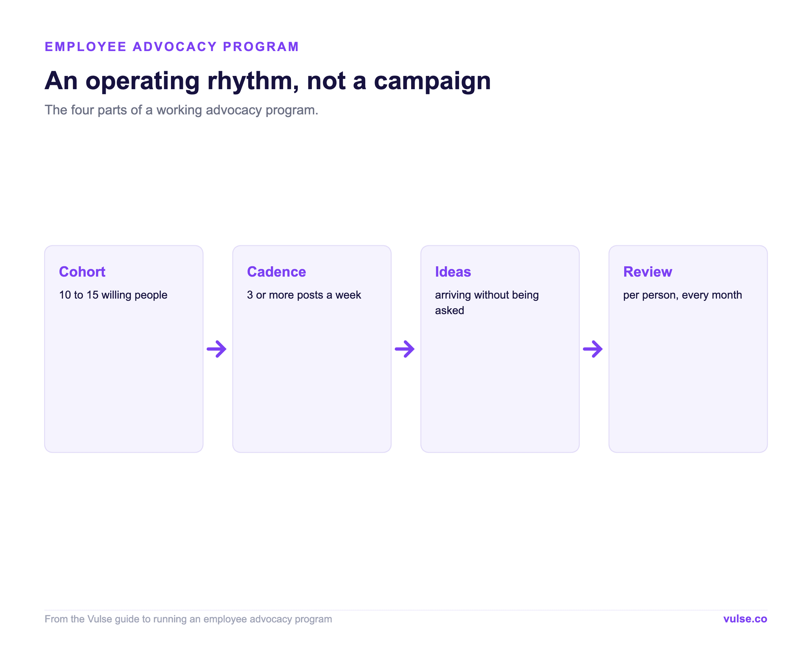Click the arrow between Ideas and Review
This screenshot has width=812, height=667.
593,349
